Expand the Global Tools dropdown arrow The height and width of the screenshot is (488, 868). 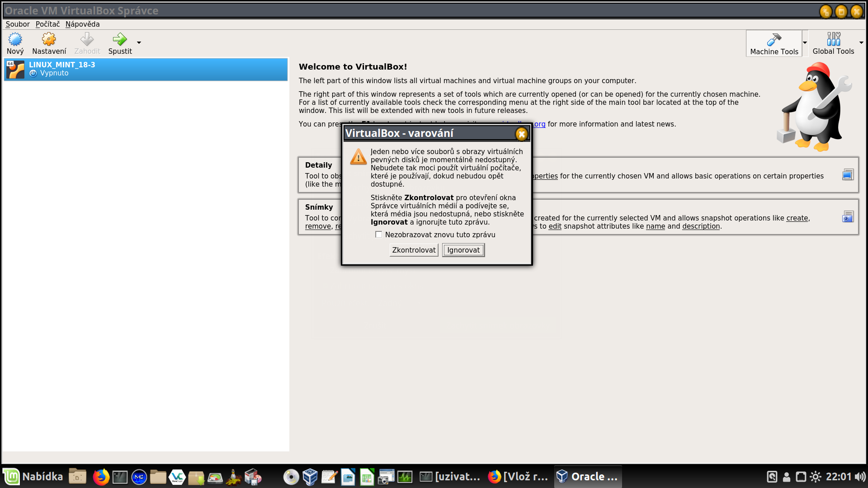[x=861, y=43]
